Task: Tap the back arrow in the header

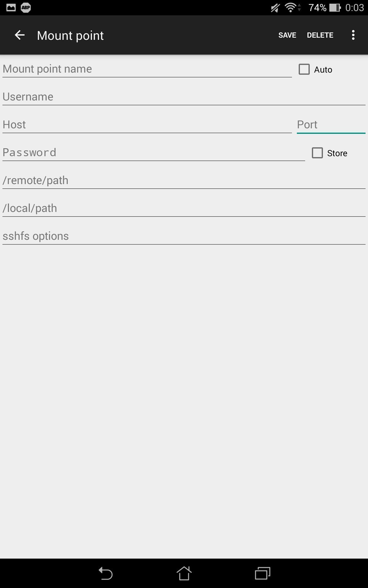Action: tap(20, 35)
